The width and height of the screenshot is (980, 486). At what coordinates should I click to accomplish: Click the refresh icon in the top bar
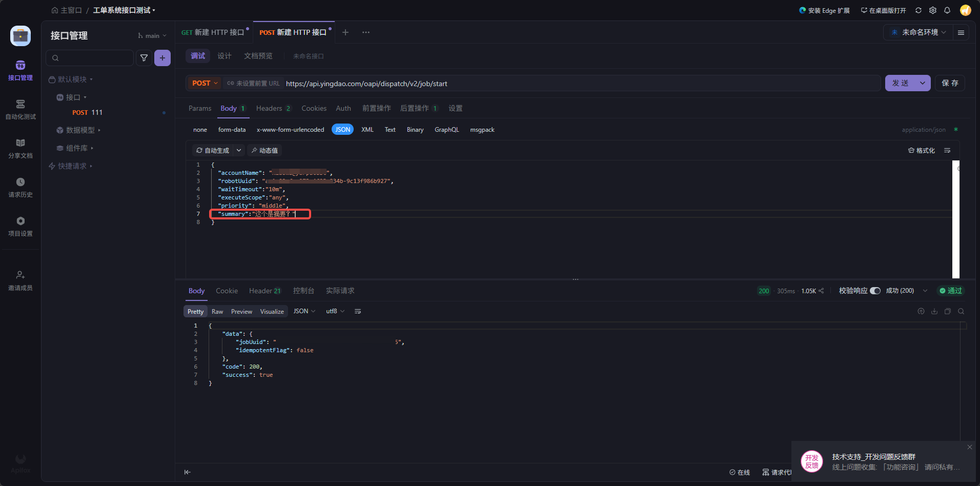pyautogui.click(x=918, y=10)
